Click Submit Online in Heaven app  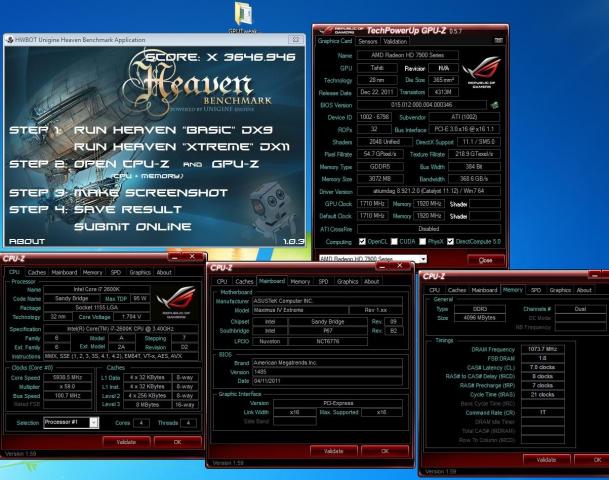tap(132, 227)
